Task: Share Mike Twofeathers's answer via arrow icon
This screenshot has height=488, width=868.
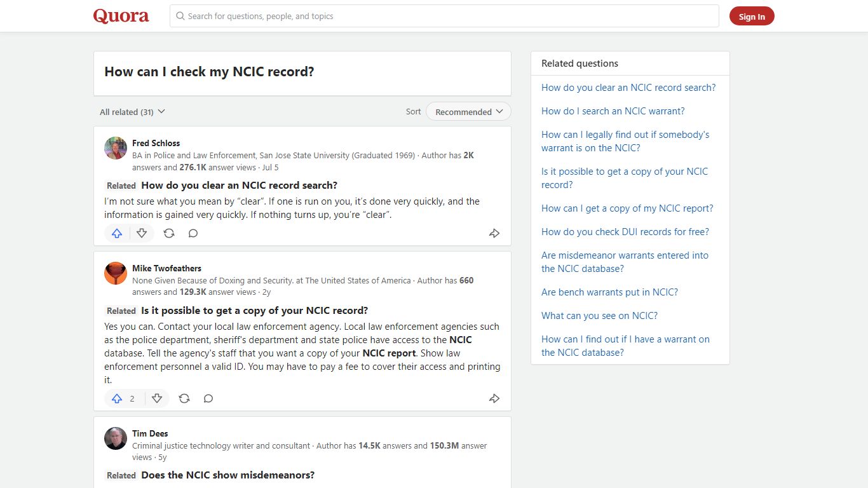Action: (x=494, y=398)
